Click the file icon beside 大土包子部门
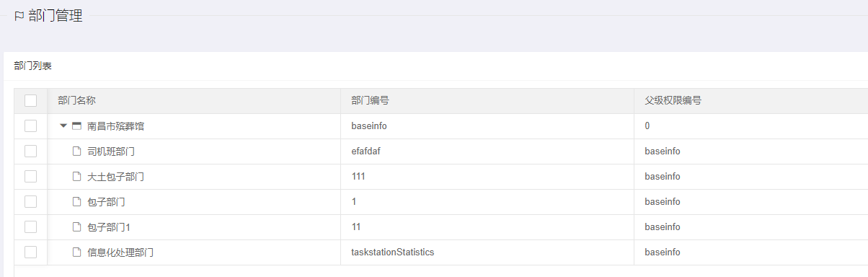868x277 pixels. [76, 177]
